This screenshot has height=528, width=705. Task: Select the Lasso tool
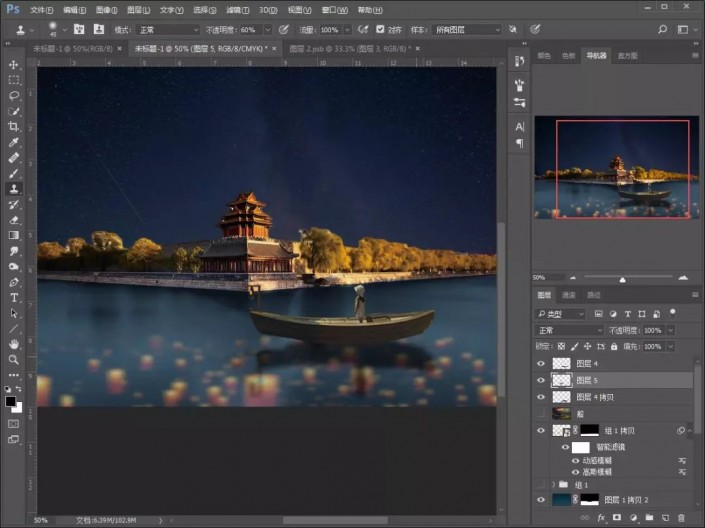click(x=13, y=95)
